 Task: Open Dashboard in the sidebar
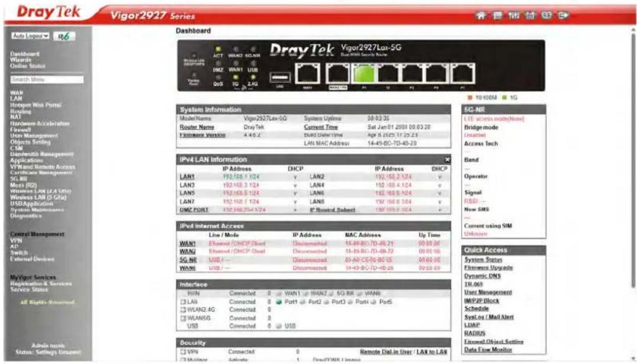click(25, 54)
